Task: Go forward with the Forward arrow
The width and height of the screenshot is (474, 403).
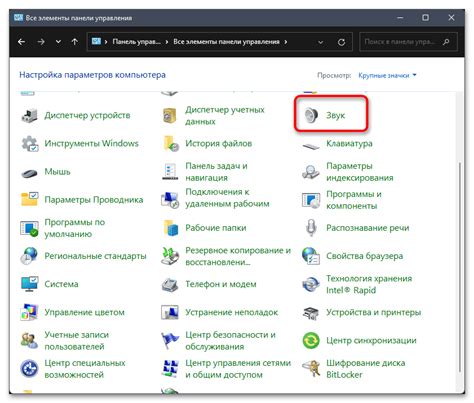Action: tap(41, 42)
